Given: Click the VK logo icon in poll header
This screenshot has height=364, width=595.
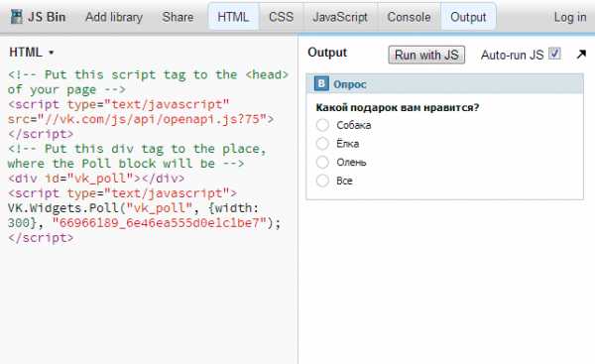Looking at the screenshot, I should pos(321,84).
